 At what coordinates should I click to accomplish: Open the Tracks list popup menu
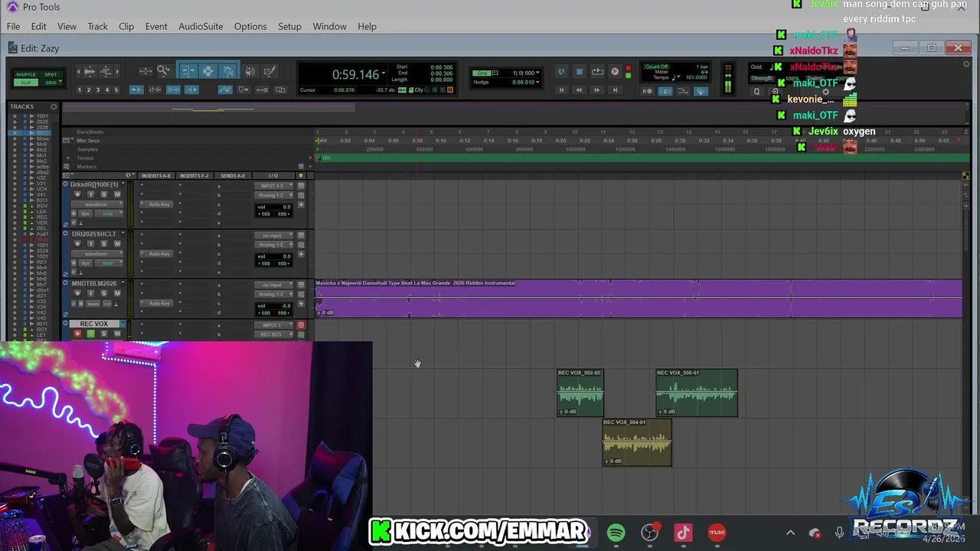[54, 106]
